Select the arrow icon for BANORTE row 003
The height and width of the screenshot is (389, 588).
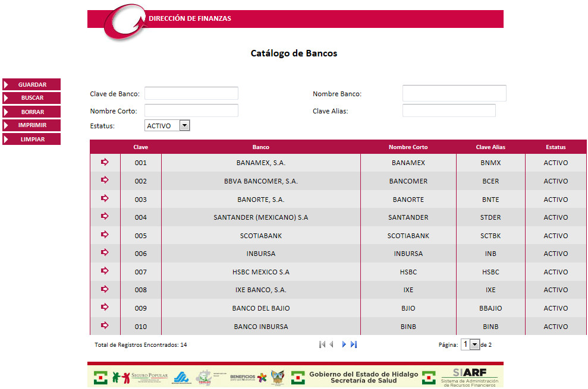[x=105, y=198]
